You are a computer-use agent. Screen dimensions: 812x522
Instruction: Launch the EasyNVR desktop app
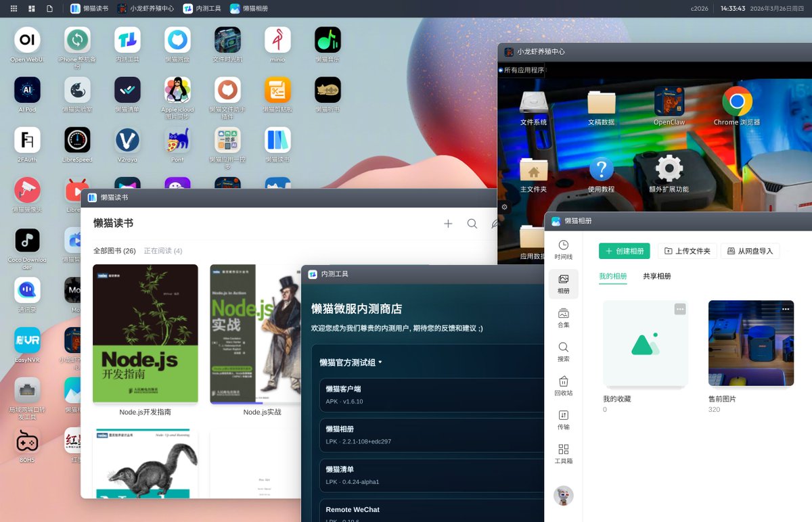[27, 340]
